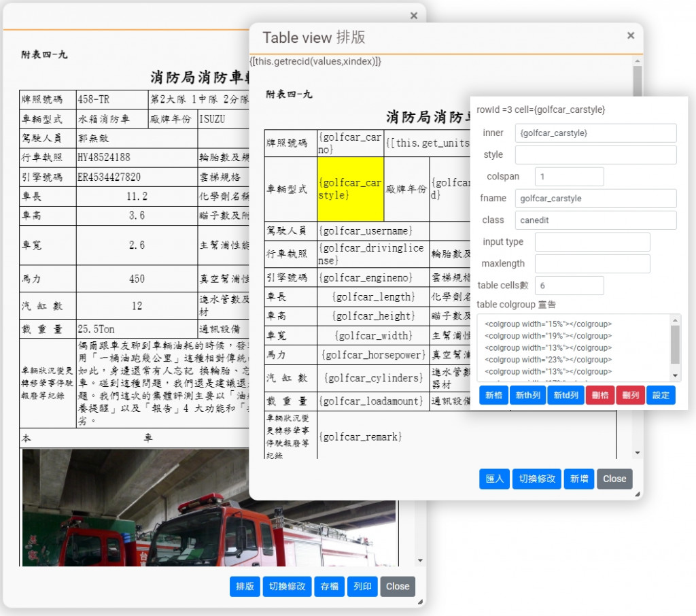Click the colgroup textarea scroll-down arrow

pos(675,376)
